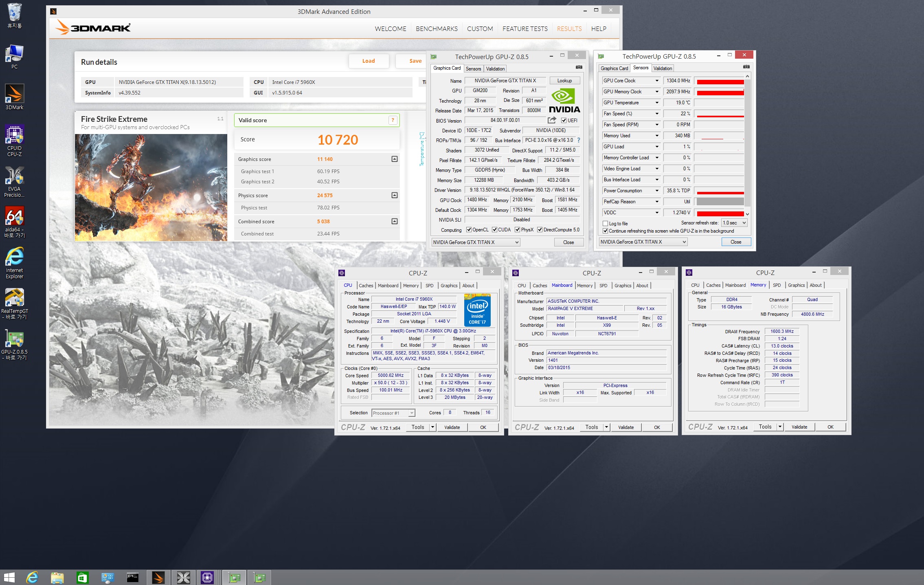Open Internet Explorer from the taskbar
924x585 pixels.
click(x=32, y=577)
